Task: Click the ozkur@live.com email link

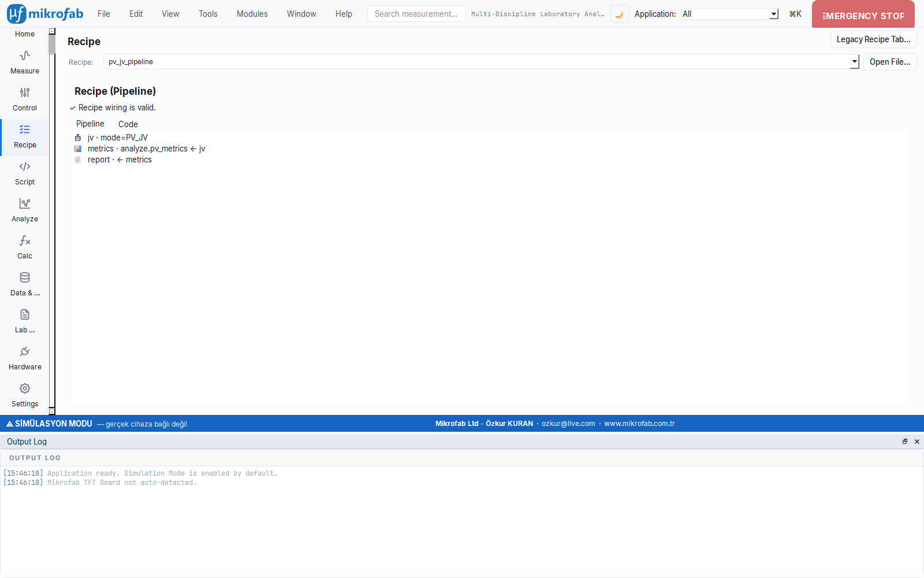Action: tap(568, 424)
